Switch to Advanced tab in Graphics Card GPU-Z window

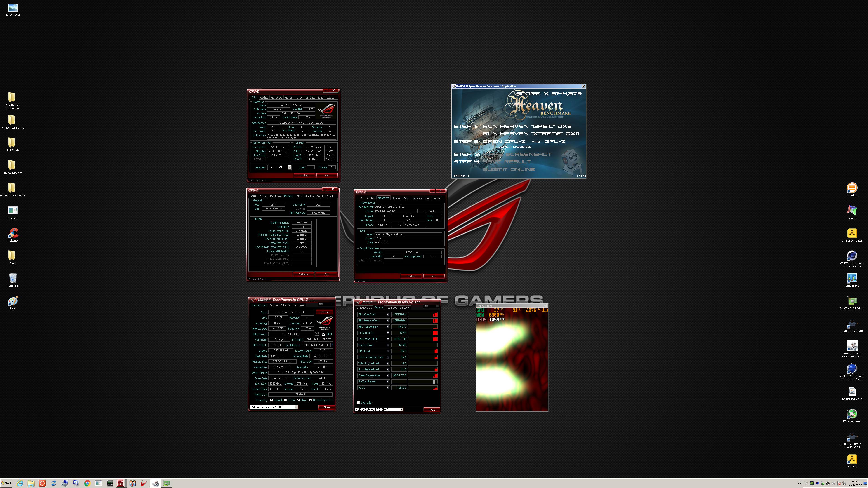286,305
